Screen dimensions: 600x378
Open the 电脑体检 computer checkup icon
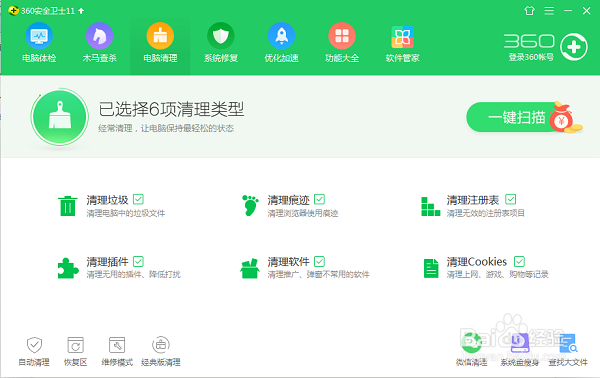(39, 36)
